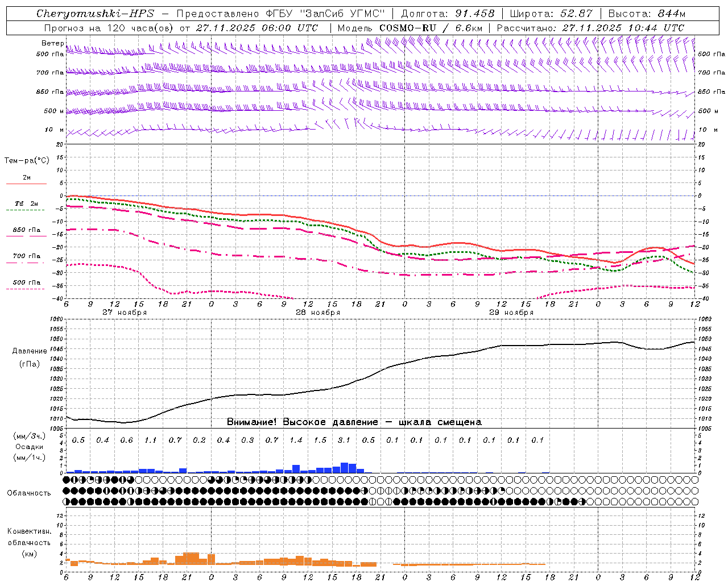This screenshot has width=728, height=582.
Task: Click the "(гПа)" unit under Давление
Action: (30, 364)
